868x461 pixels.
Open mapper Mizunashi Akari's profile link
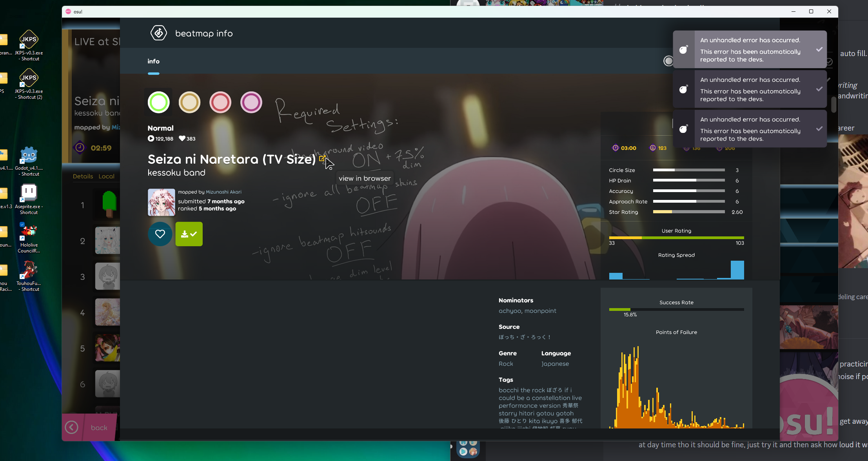tap(223, 192)
